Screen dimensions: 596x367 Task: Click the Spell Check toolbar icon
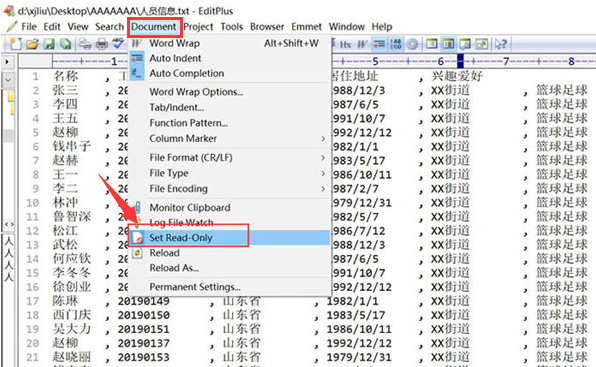[119, 44]
